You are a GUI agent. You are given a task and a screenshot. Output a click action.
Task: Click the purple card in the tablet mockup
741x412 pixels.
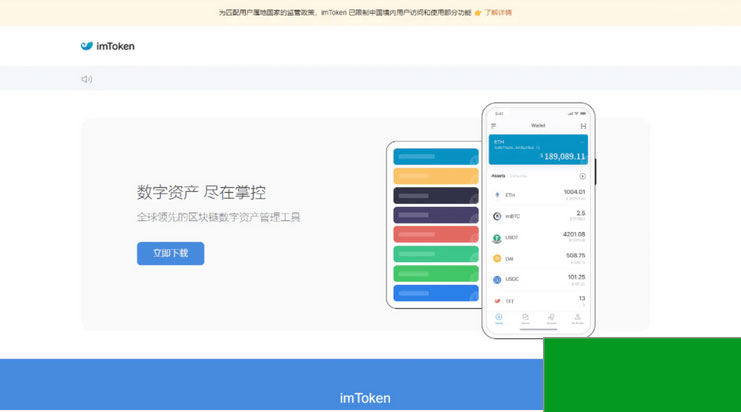[436, 215]
